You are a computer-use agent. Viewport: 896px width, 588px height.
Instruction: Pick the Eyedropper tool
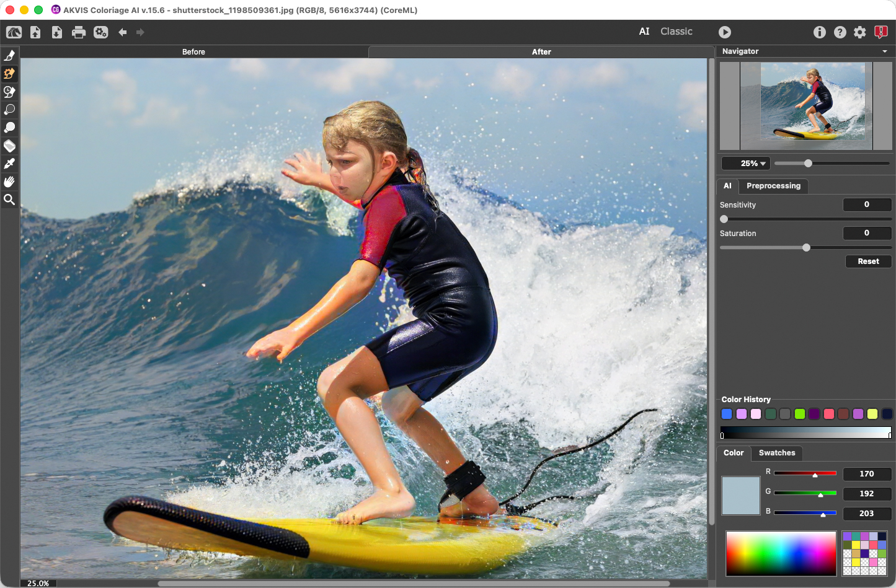(9, 164)
